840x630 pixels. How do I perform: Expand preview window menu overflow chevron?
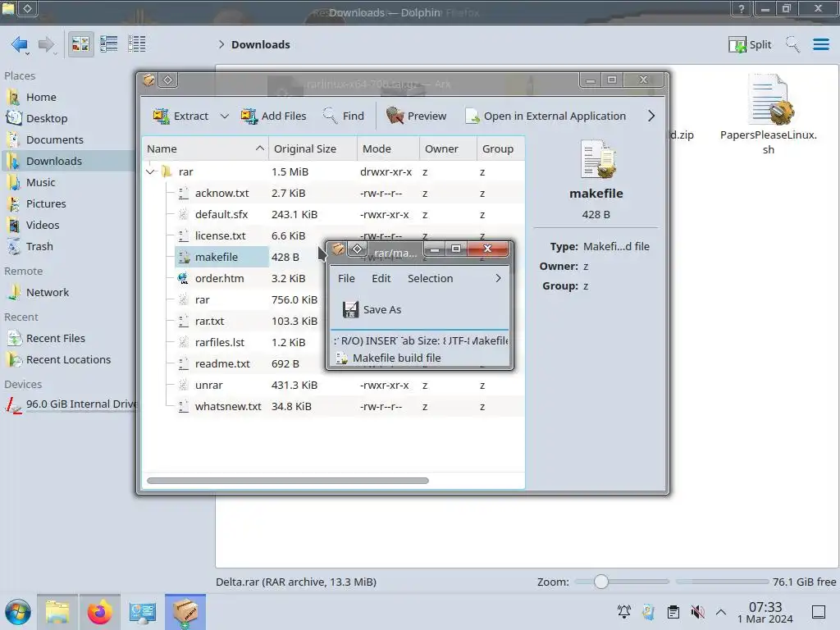coord(498,278)
